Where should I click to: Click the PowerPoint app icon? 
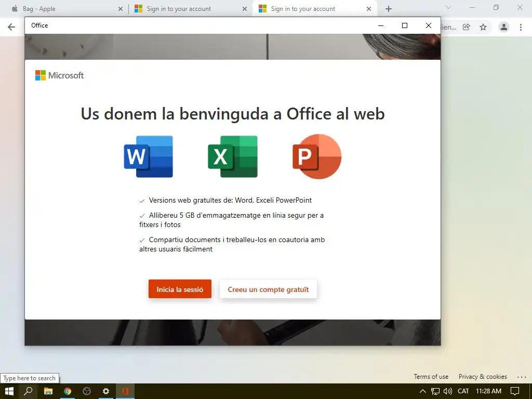pos(317,156)
